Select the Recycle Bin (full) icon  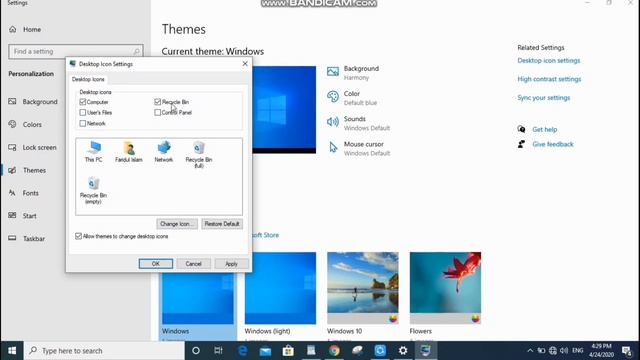point(199,154)
